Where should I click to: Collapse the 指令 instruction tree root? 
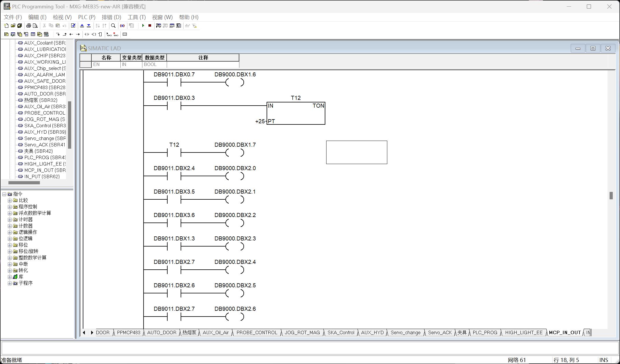click(x=4, y=194)
